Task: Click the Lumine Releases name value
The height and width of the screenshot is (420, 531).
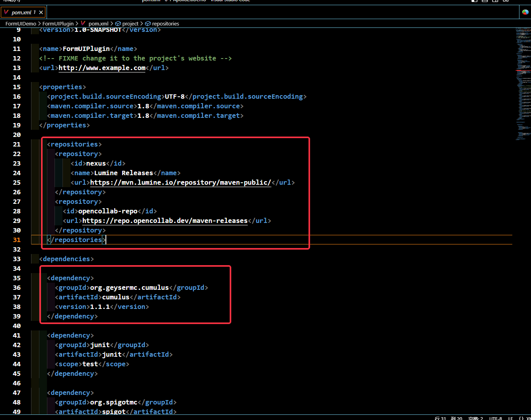Action: coord(123,173)
